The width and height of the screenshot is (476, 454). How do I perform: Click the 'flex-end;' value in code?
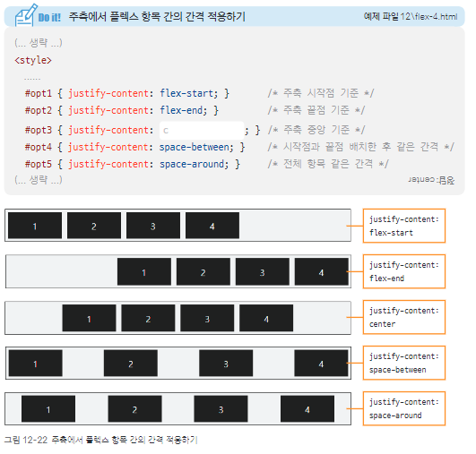tap(183, 110)
